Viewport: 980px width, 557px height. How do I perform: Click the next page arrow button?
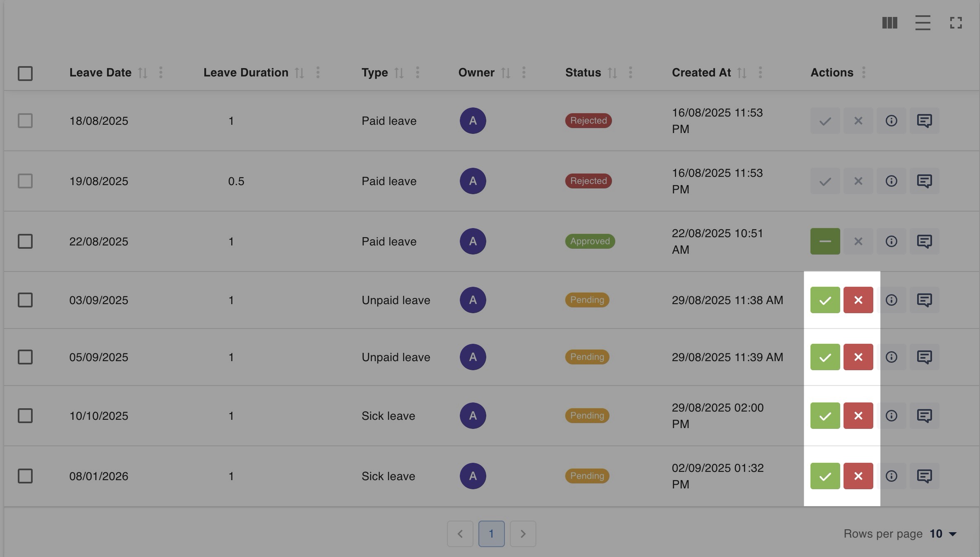pyautogui.click(x=523, y=534)
